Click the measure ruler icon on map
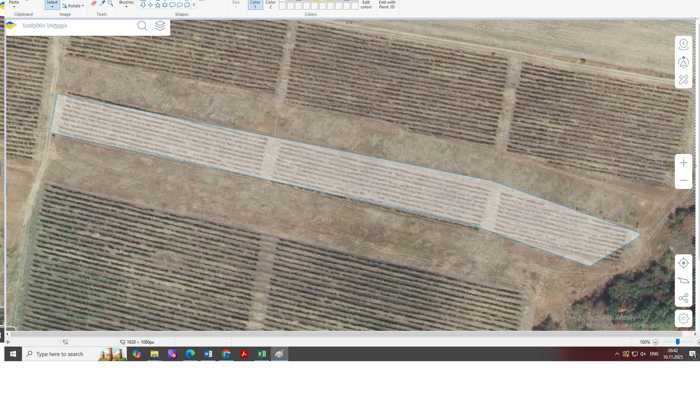This screenshot has height=394, width=700. [683, 281]
